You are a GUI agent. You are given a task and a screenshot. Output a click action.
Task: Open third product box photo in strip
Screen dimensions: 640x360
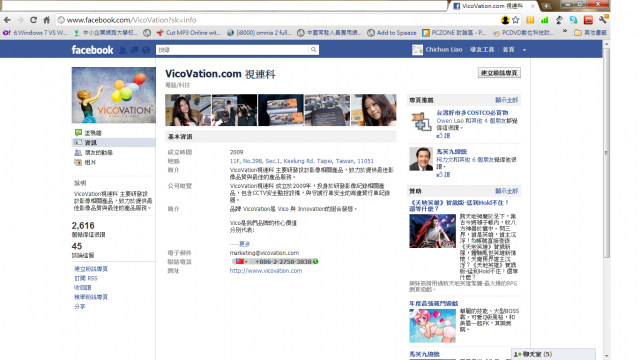click(x=281, y=110)
